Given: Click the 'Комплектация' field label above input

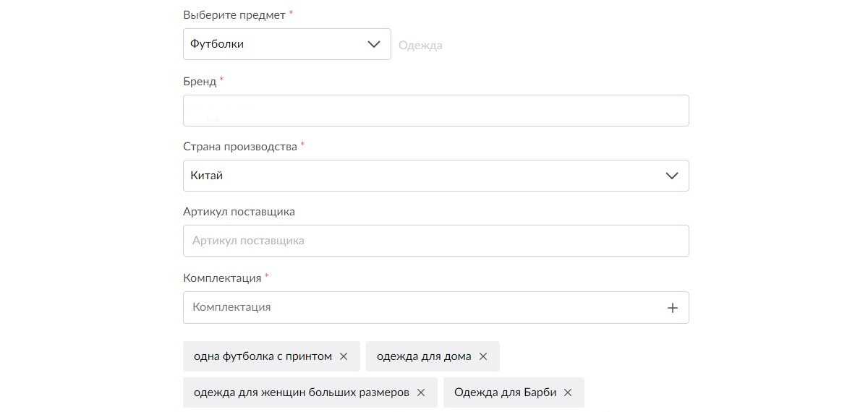Looking at the screenshot, I should click(x=222, y=278).
